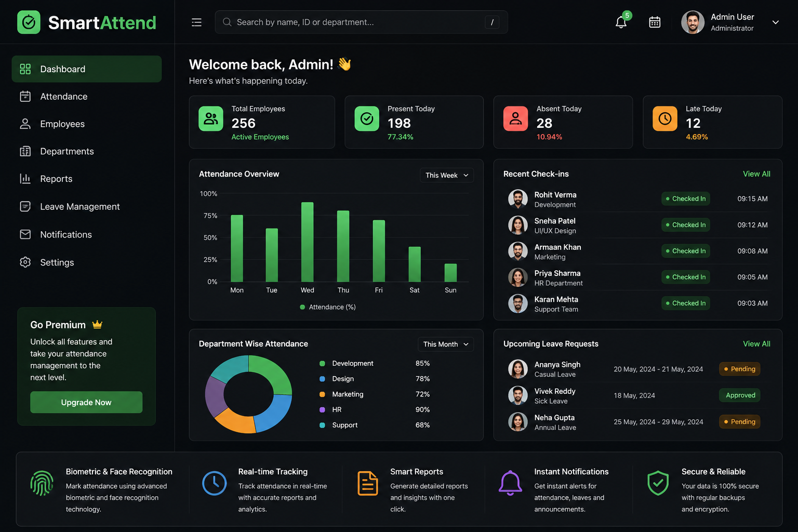Toggle the Attendance (%) legend dot

tap(302, 307)
